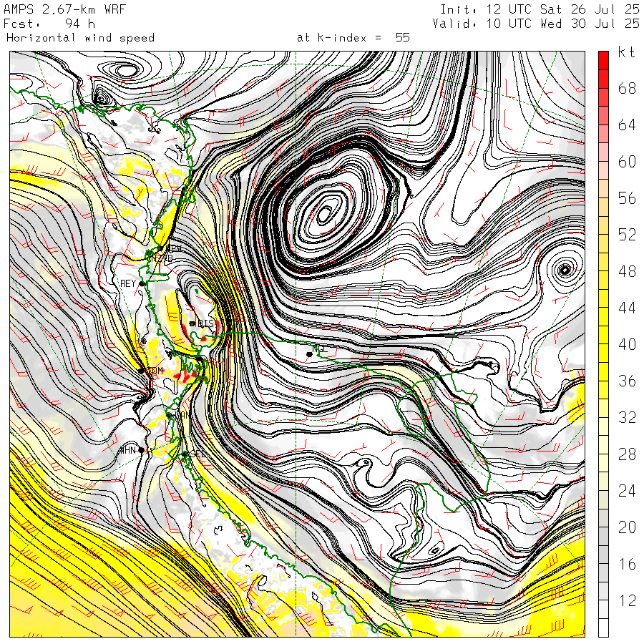Click the REY station label on the map
Screen dimensions: 644x644
tap(128, 283)
